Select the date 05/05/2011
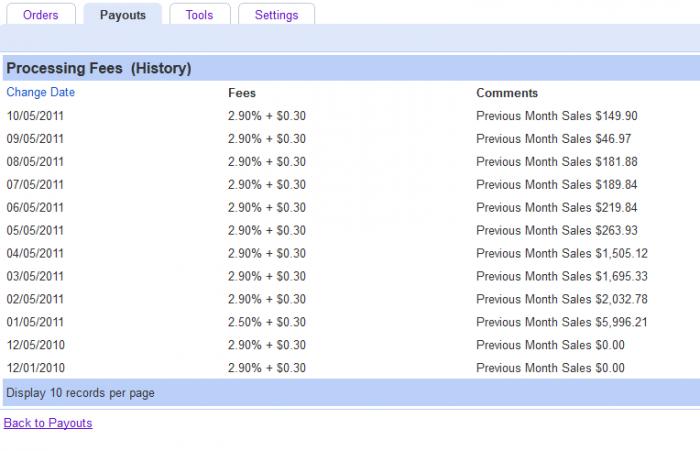 click(35, 230)
